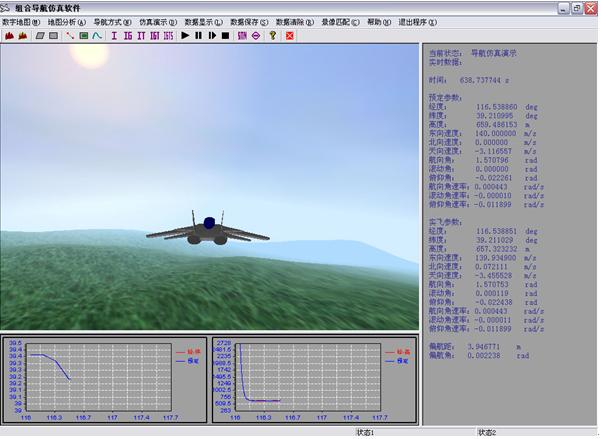Image resolution: width=601 pixels, height=439 pixels.
Task: Open the 仿真演示 menu
Action: point(158,21)
